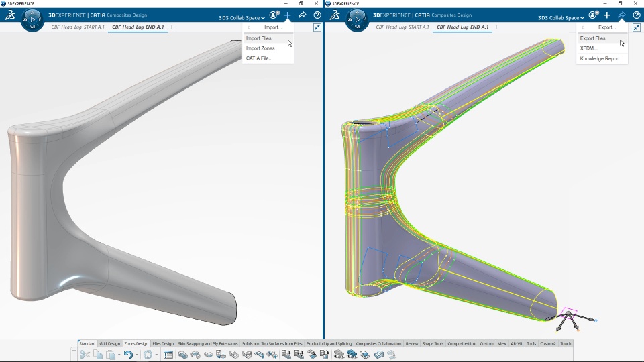Open the dropdown arrow beside Update icon
644x362 pixels.
[156, 355]
